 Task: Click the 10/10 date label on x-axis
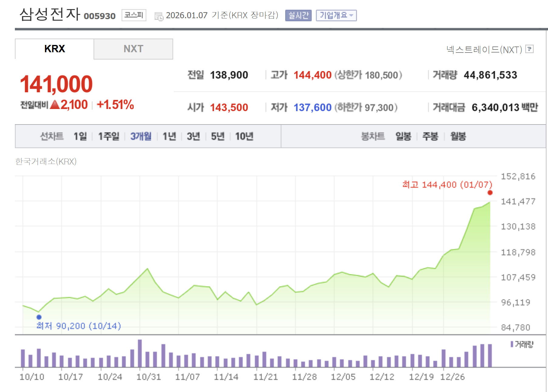pyautogui.click(x=32, y=377)
